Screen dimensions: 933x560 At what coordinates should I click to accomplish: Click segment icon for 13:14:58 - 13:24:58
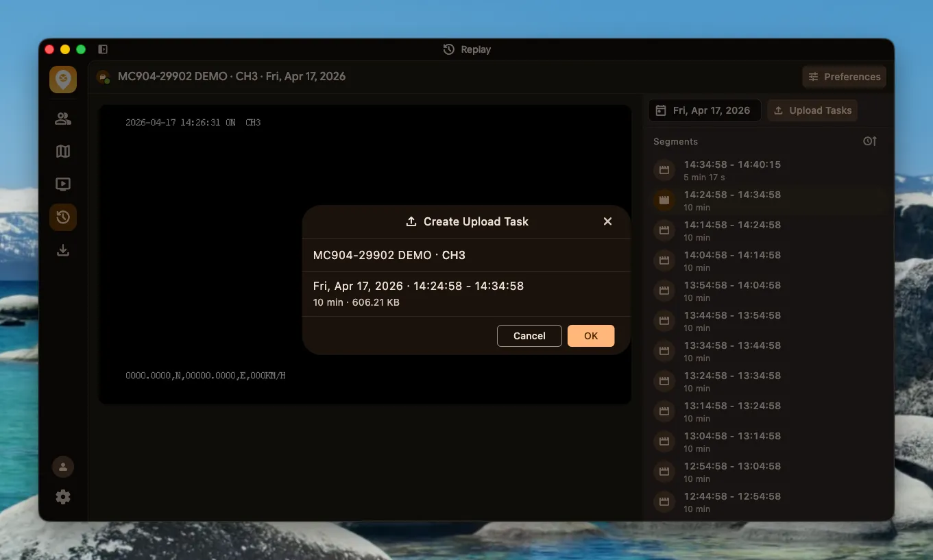(x=664, y=411)
